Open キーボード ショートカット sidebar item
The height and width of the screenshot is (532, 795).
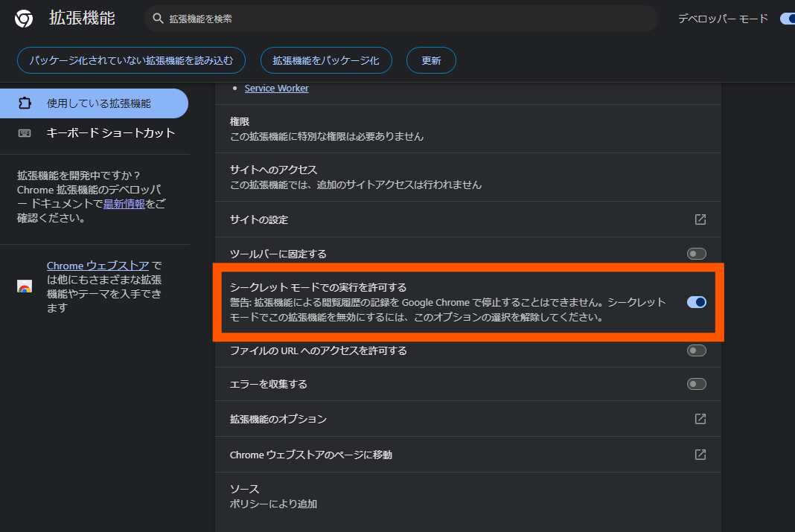(110, 133)
